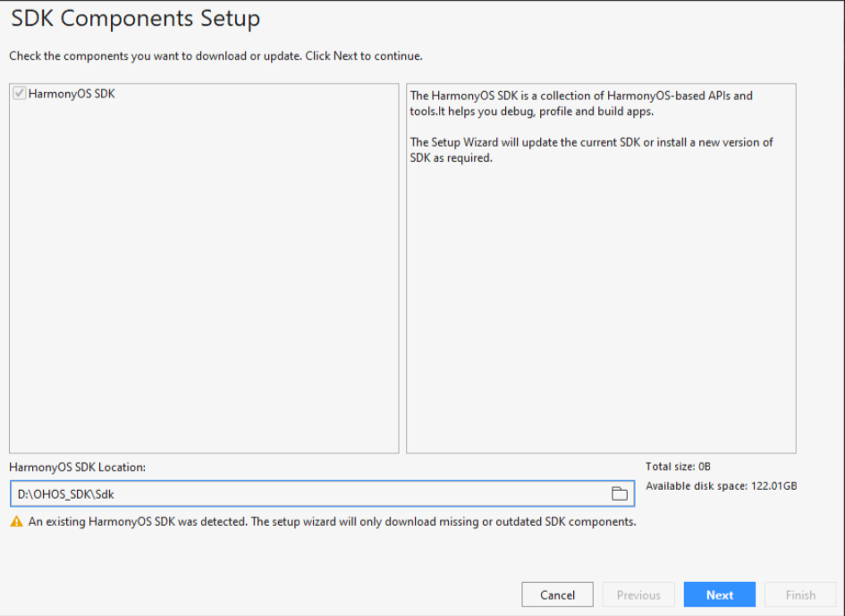Click the yellow warning triangle icon
The width and height of the screenshot is (845, 616).
(x=16, y=521)
